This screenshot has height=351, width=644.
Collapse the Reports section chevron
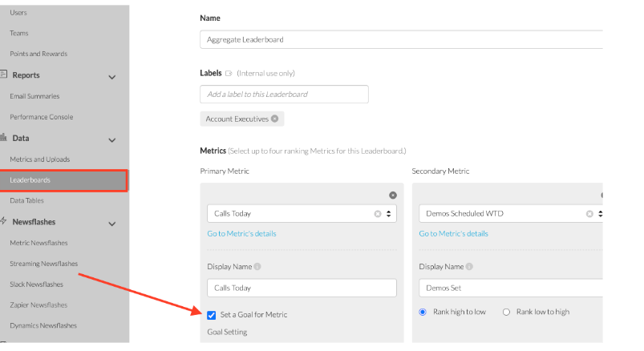pos(111,77)
